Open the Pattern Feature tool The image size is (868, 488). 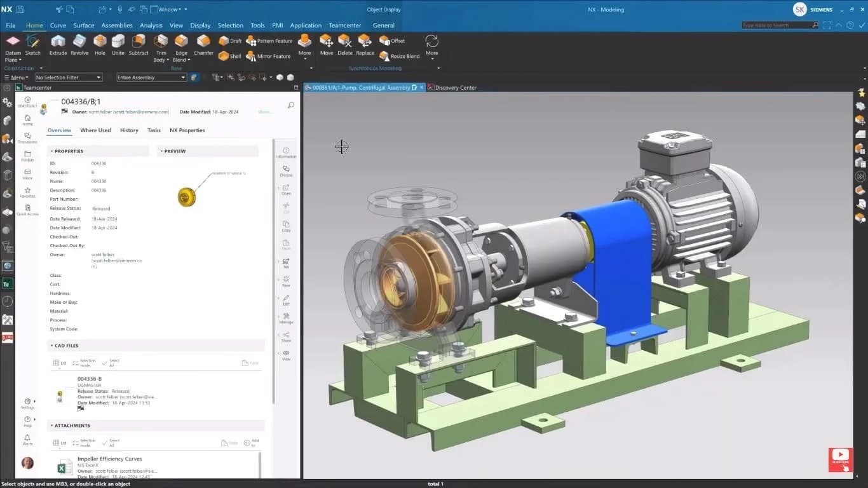(x=269, y=41)
